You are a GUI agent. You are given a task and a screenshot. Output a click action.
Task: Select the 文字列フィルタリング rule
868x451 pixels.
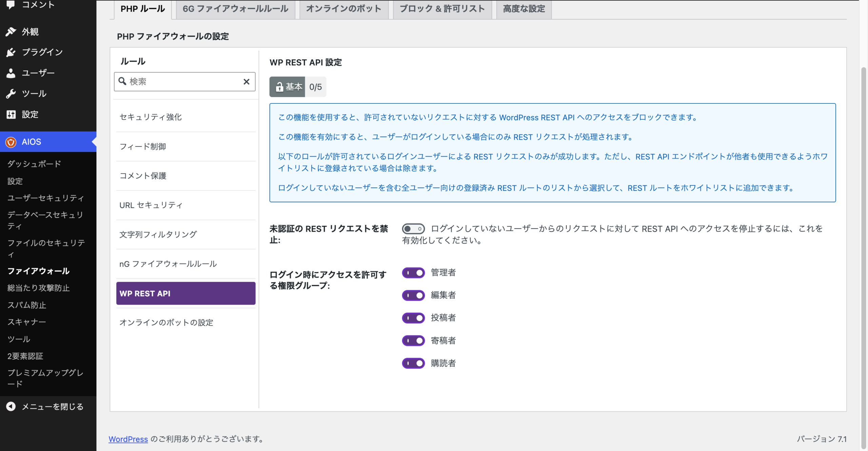tap(185, 234)
